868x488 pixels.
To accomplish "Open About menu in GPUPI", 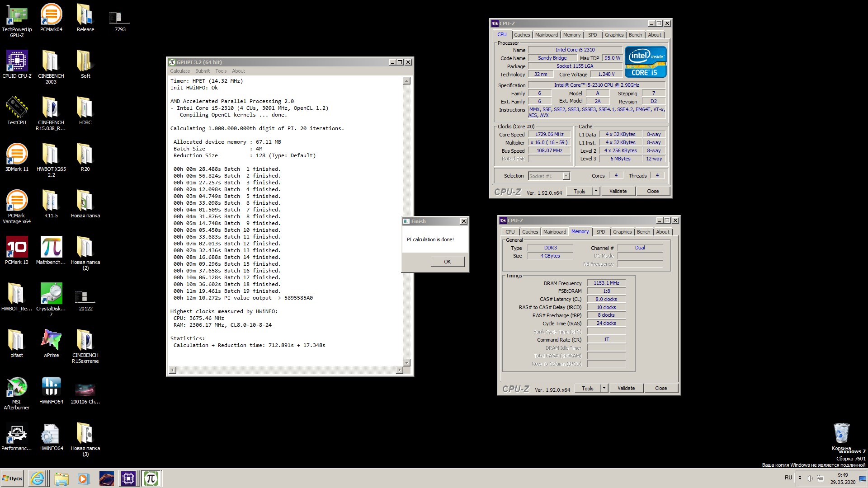I will [239, 71].
